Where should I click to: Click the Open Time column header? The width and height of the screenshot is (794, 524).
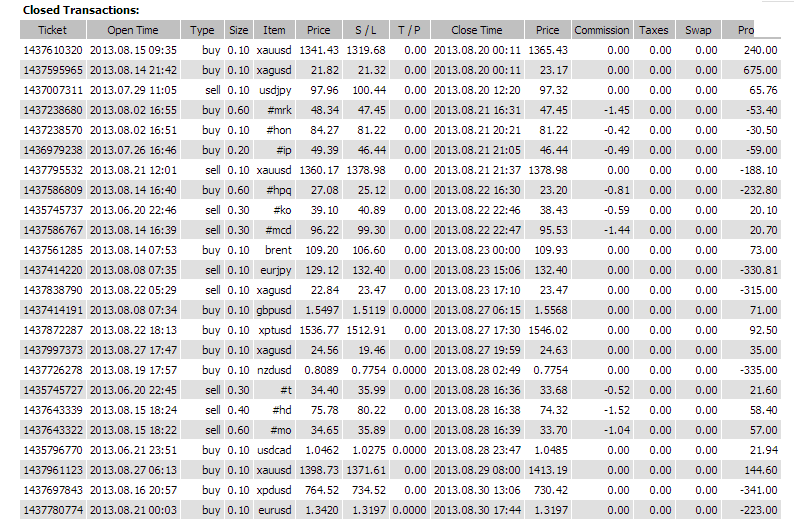coord(133,30)
